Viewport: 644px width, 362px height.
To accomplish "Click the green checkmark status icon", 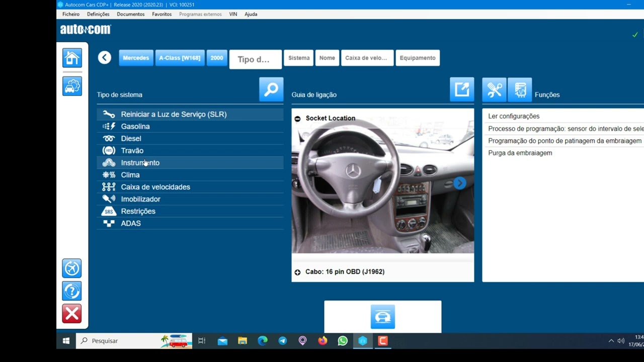I will tap(635, 35).
